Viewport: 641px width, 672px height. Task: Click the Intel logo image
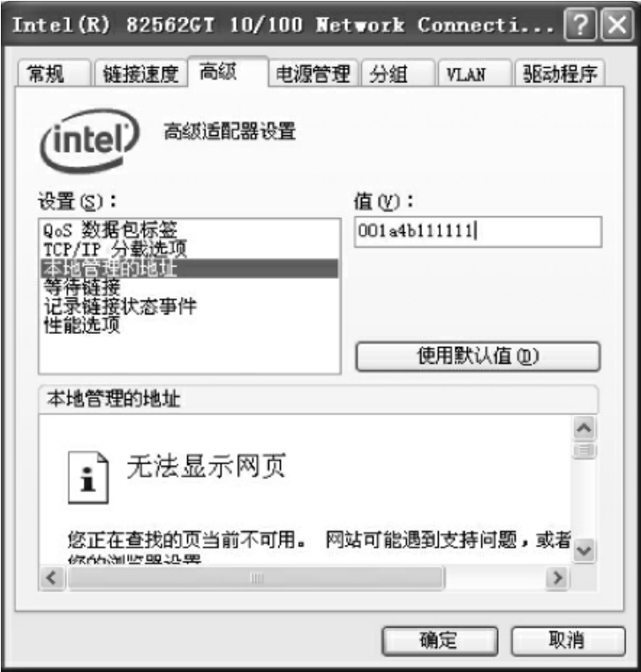click(x=89, y=140)
